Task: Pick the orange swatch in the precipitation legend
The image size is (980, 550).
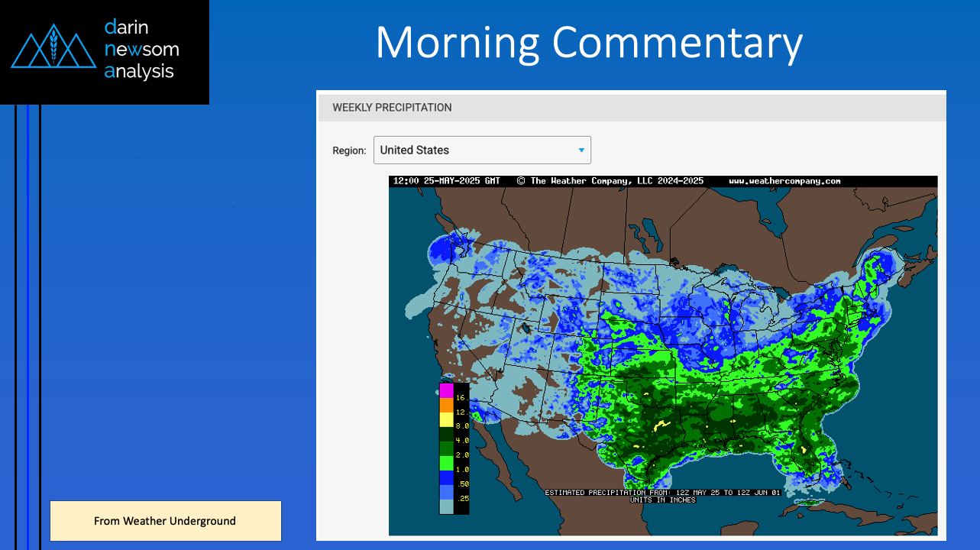Action: tap(446, 404)
